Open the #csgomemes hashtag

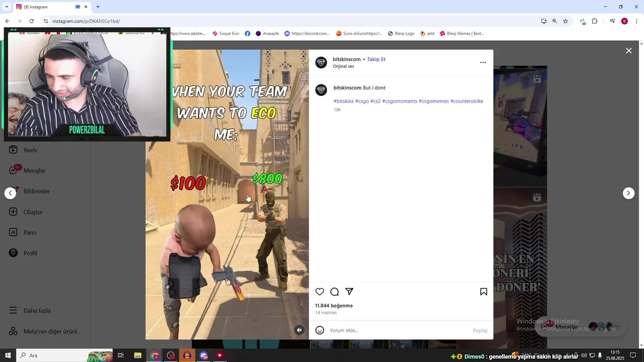click(x=434, y=101)
